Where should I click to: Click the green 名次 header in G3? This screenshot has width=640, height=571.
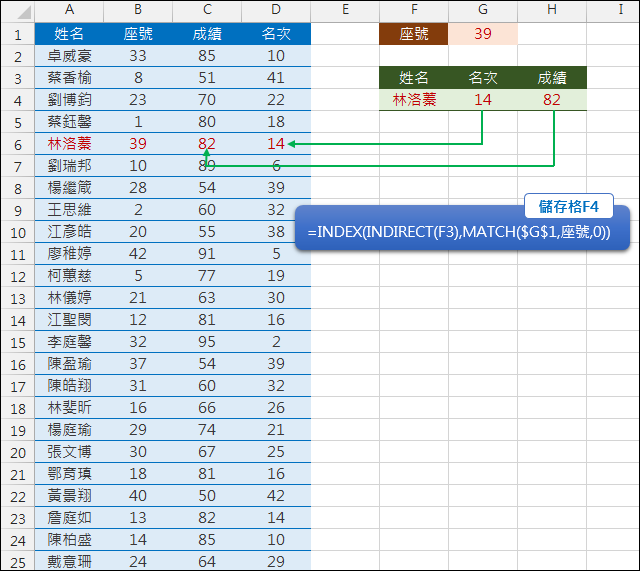(x=483, y=78)
